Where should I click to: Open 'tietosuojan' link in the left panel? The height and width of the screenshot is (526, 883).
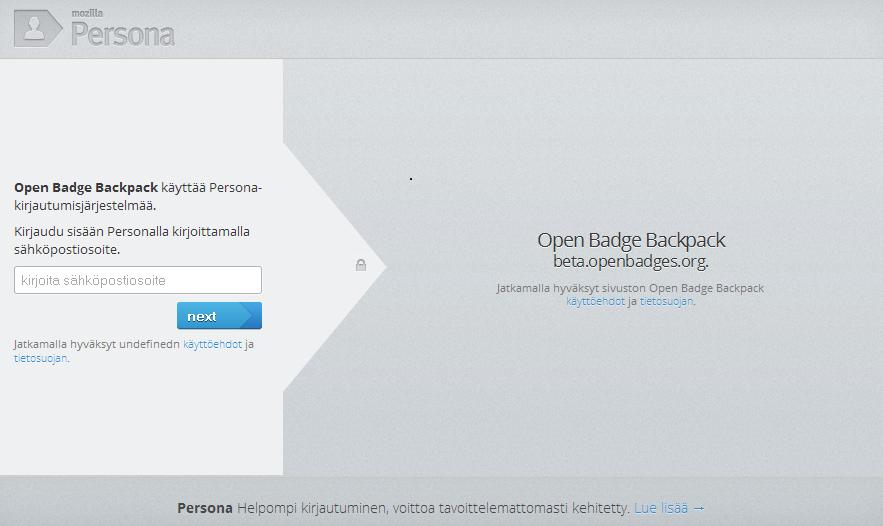tap(40, 358)
